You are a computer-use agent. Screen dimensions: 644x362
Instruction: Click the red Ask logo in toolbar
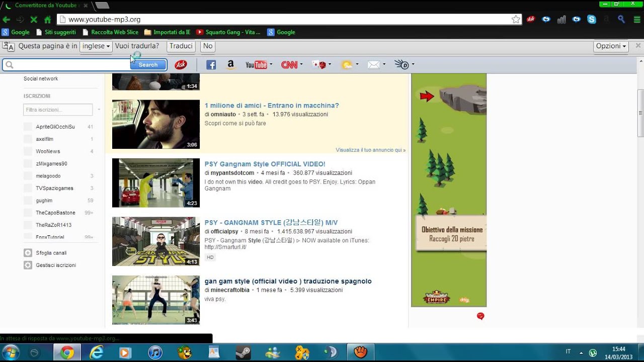181,64
